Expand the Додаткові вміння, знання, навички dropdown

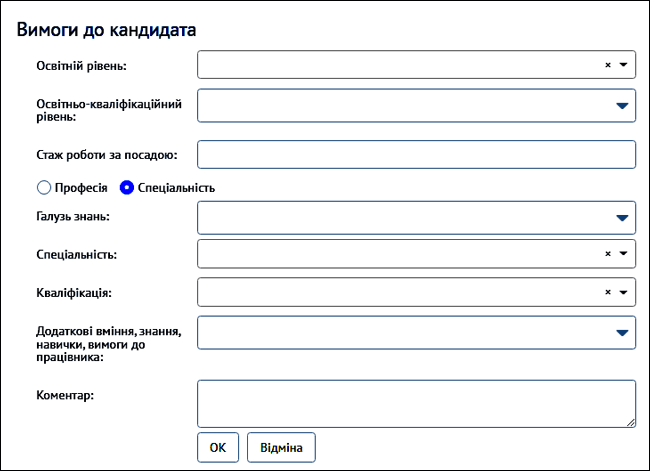622,332
